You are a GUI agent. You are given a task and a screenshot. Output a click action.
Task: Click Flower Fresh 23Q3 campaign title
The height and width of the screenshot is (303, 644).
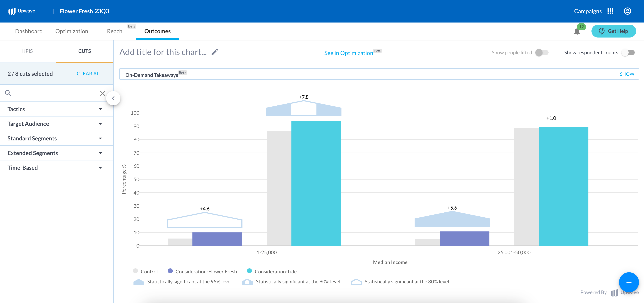click(x=84, y=11)
